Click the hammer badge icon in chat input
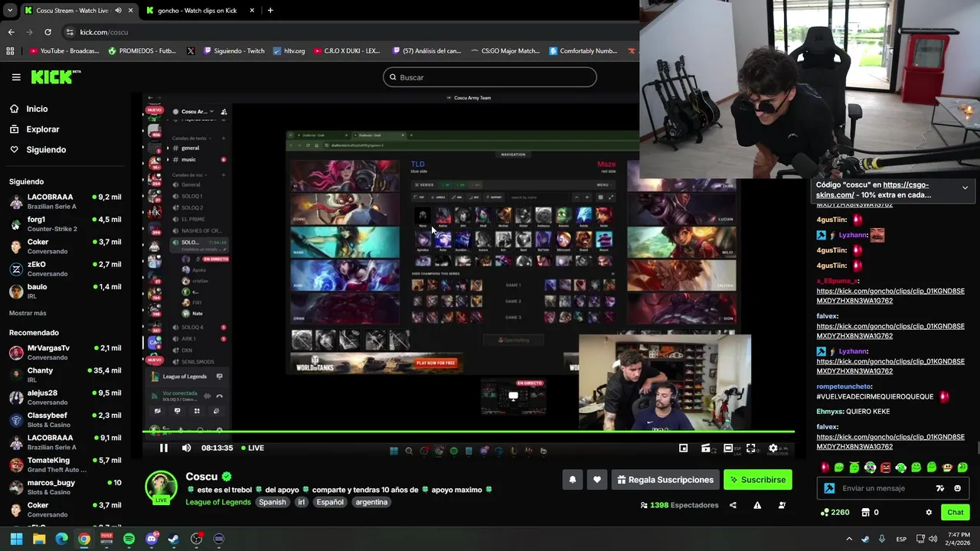The height and width of the screenshot is (551, 980). pos(829,488)
